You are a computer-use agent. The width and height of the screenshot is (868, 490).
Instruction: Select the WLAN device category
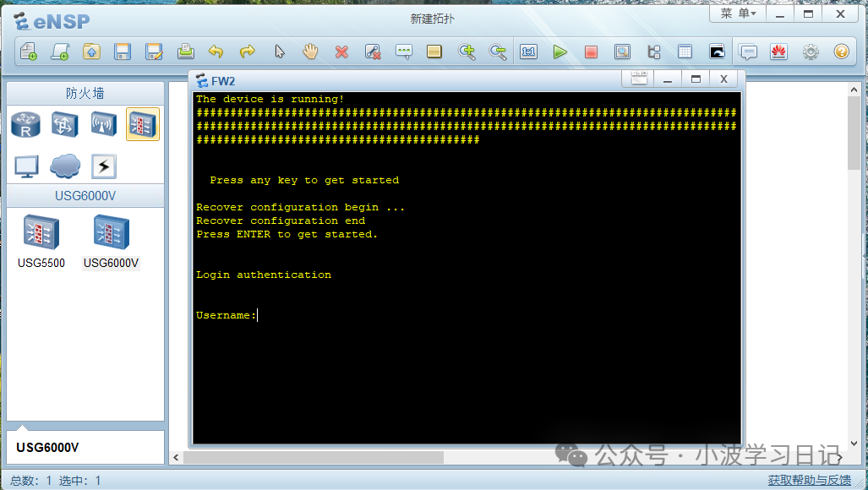[103, 124]
